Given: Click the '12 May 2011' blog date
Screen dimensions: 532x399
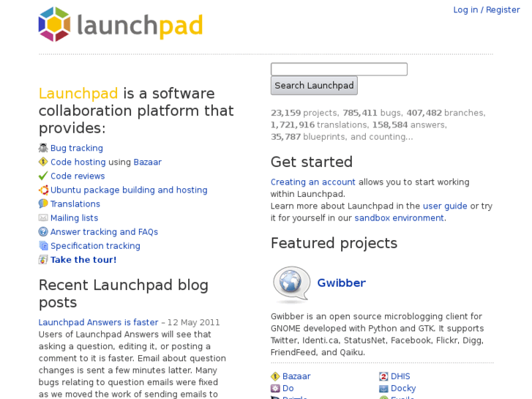Looking at the screenshot, I should tap(193, 322).
